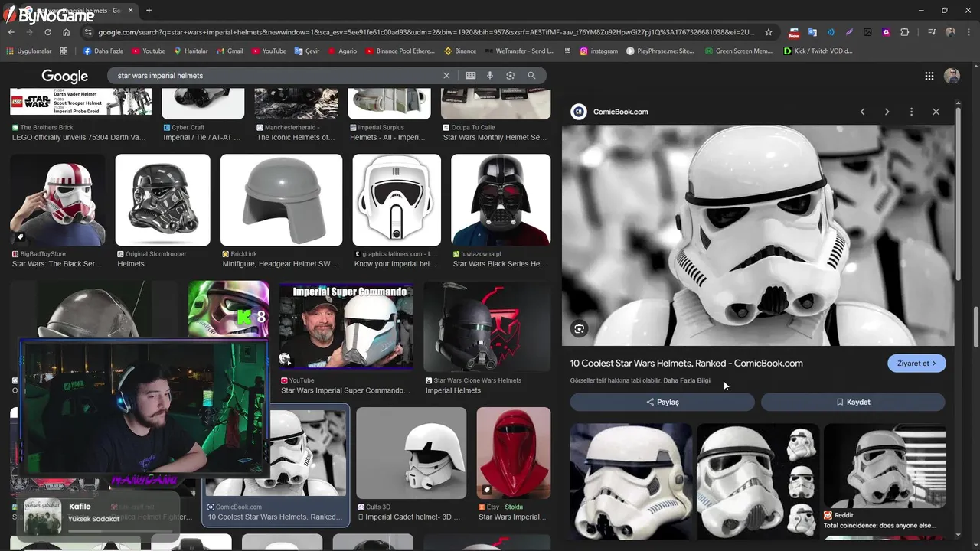Go back using the browser back arrow
The width and height of the screenshot is (980, 551).
point(11,32)
